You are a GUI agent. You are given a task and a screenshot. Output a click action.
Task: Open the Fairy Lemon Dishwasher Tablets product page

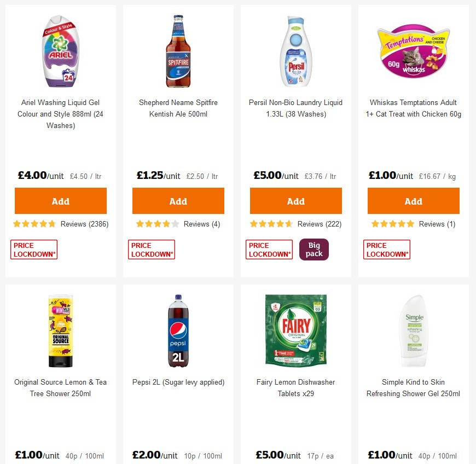point(295,388)
